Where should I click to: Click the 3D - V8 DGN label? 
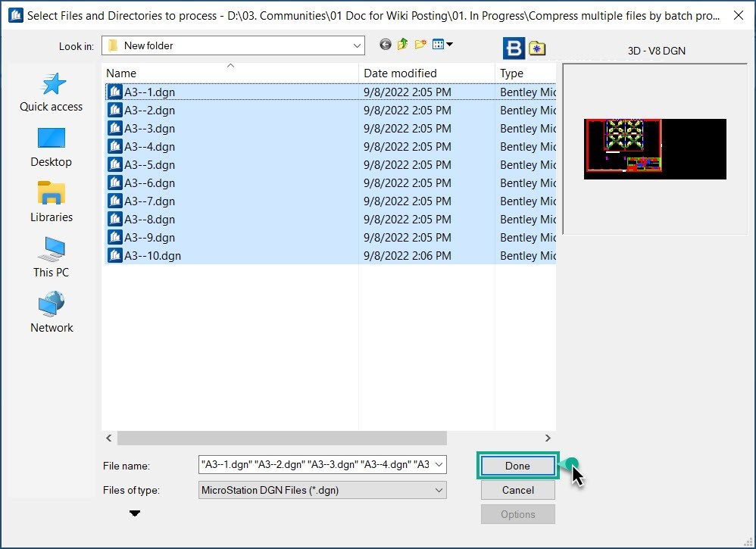[656, 51]
